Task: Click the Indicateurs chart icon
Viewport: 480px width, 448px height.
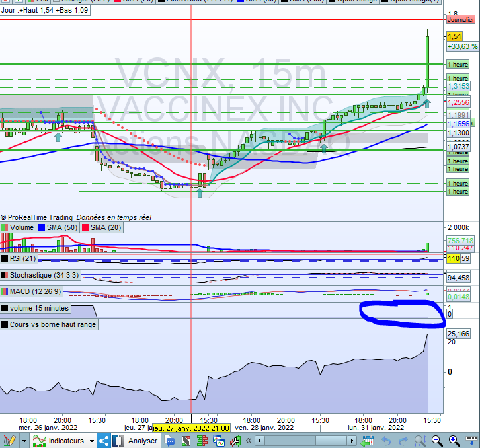Action: point(39,441)
